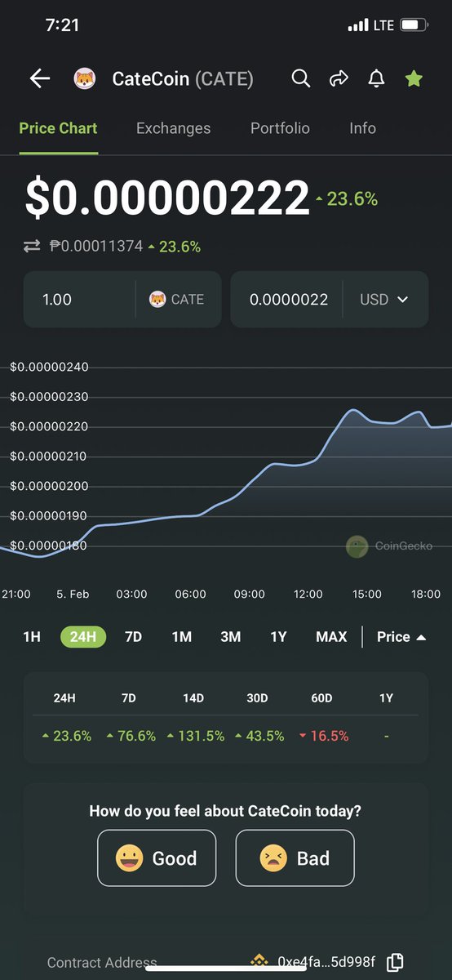Select the 1H chart range
Image resolution: width=452 pixels, height=980 pixels.
coord(32,637)
